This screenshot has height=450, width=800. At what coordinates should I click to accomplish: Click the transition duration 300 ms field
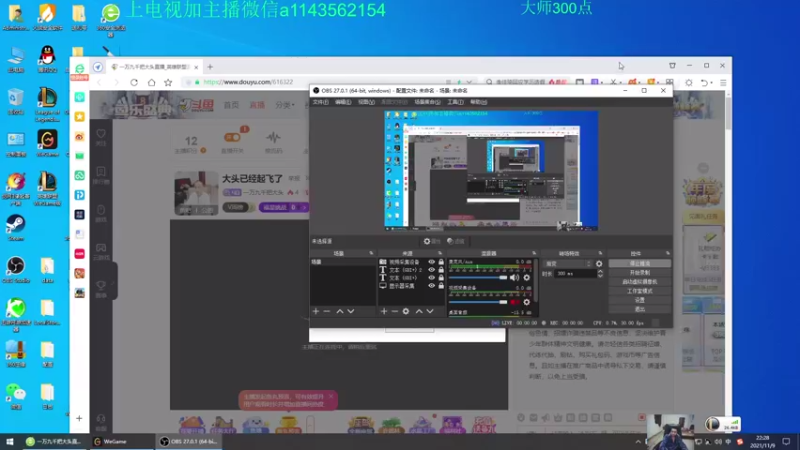pyautogui.click(x=575, y=274)
